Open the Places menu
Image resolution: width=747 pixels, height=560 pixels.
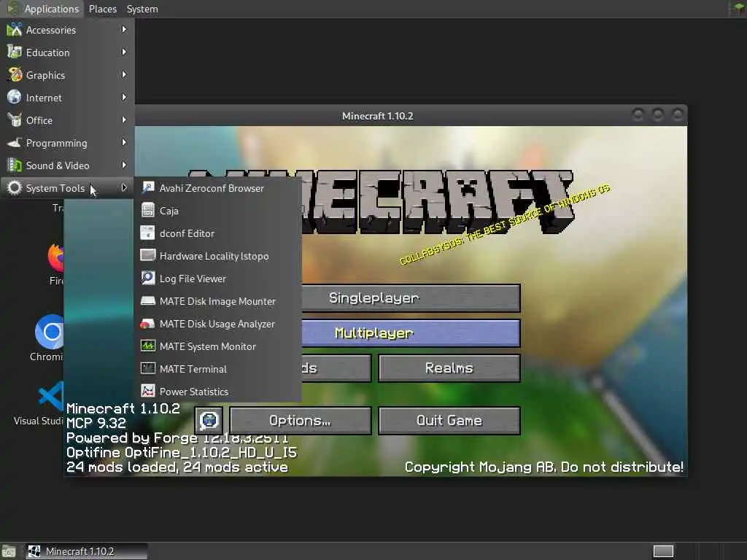(x=102, y=9)
